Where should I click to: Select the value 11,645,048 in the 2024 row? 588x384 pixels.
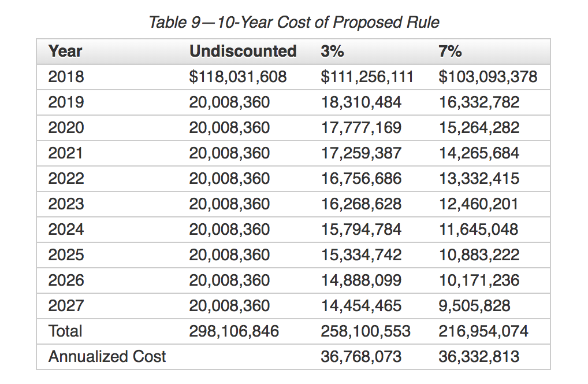[478, 230]
